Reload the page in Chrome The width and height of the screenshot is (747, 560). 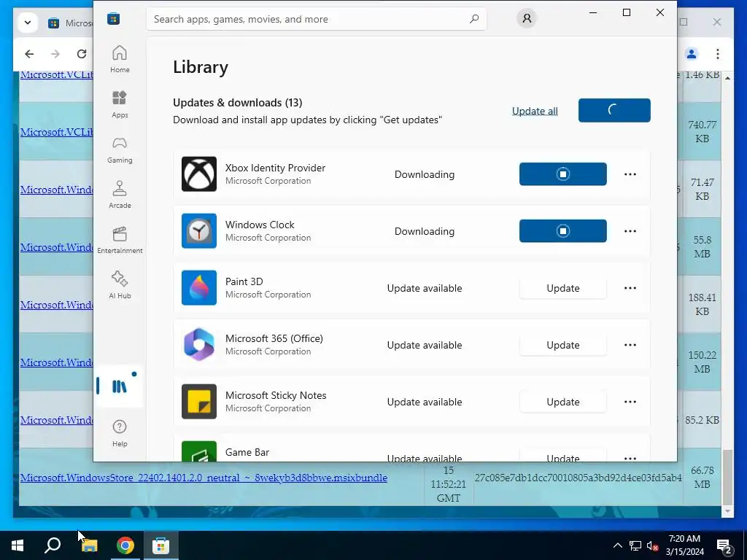[x=82, y=54]
